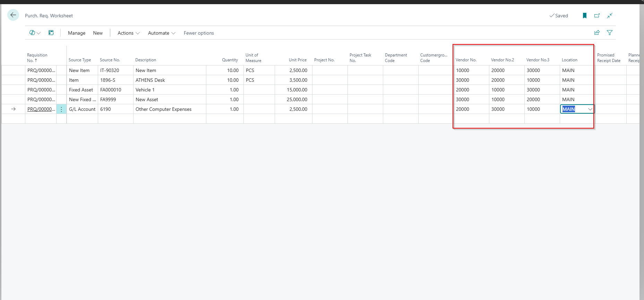Bookmark this page with the bookmark icon
644x300 pixels.
[584, 16]
